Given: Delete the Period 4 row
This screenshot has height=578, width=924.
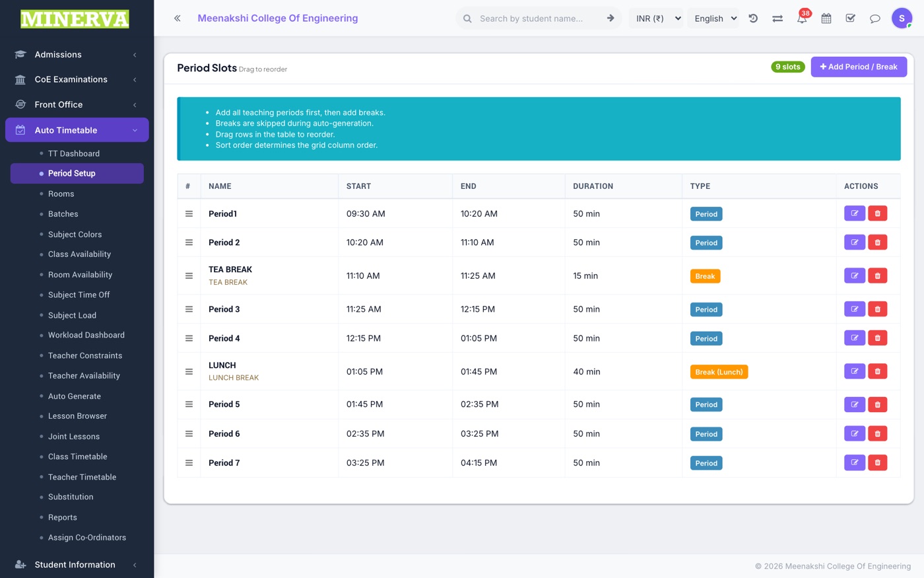Looking at the screenshot, I should click(x=878, y=338).
